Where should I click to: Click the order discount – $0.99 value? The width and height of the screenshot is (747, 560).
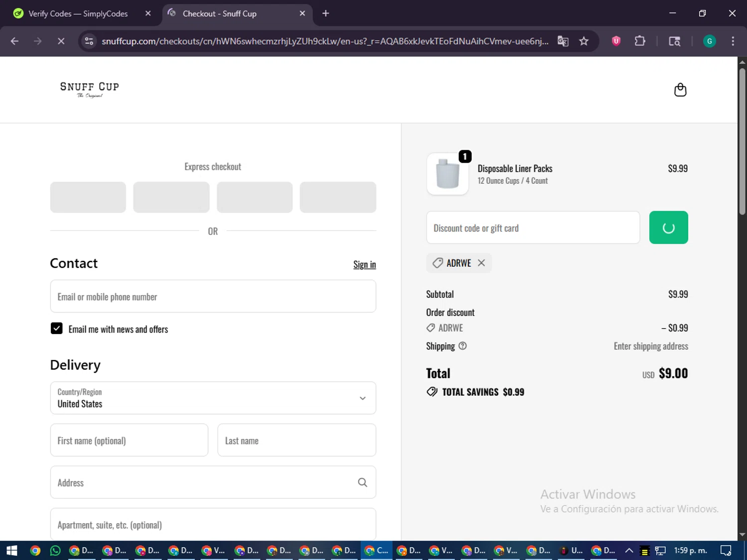pos(674,328)
